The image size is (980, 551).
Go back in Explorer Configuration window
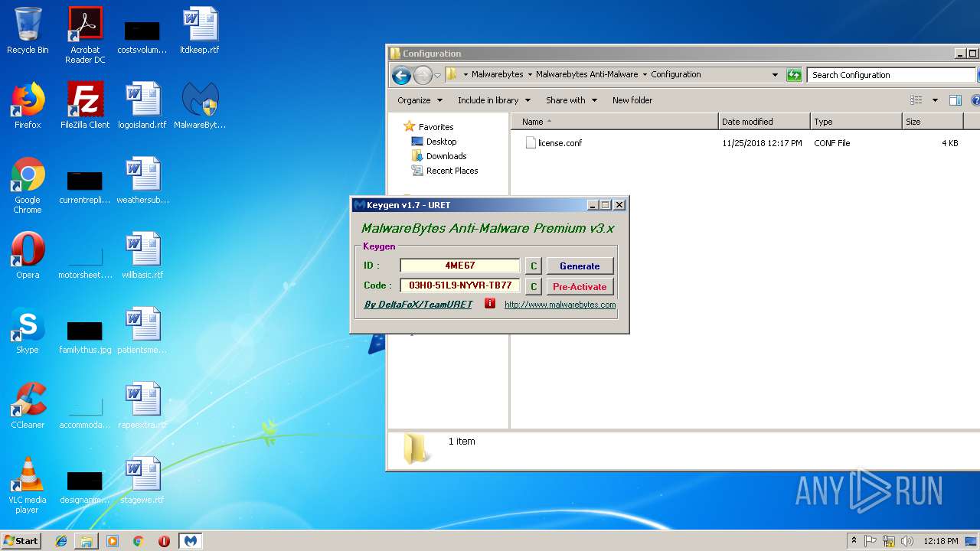tap(401, 75)
